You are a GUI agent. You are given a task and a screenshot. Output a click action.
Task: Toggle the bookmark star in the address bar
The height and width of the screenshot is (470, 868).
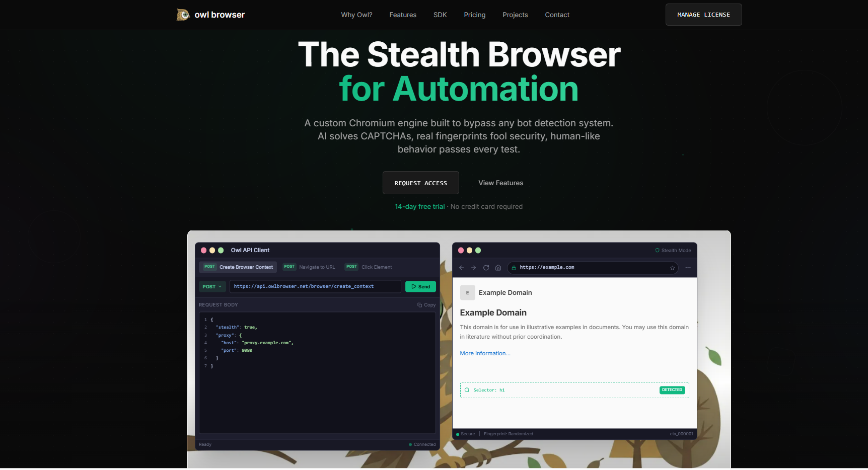coord(672,268)
